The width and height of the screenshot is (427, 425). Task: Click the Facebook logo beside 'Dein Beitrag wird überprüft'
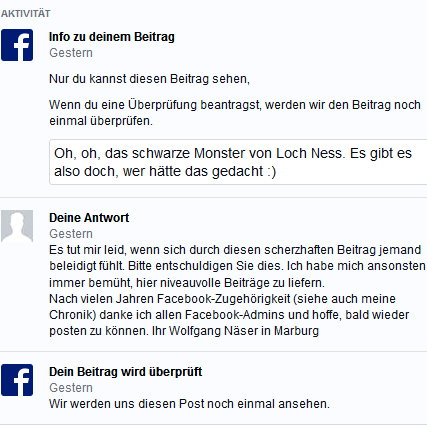pyautogui.click(x=17, y=380)
